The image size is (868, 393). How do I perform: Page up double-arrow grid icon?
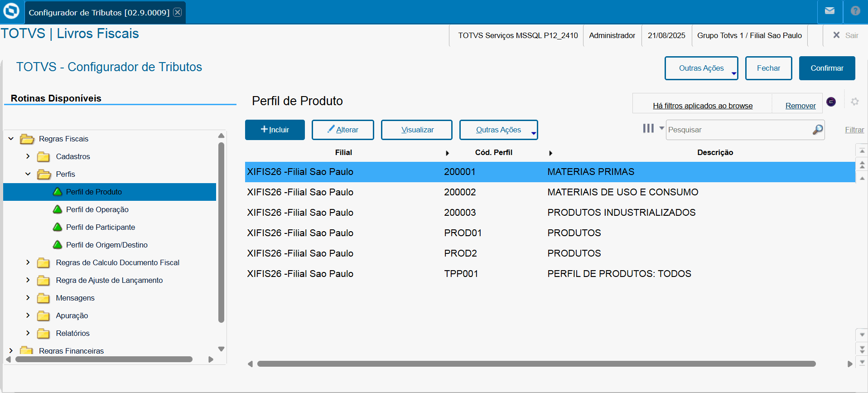(862, 165)
